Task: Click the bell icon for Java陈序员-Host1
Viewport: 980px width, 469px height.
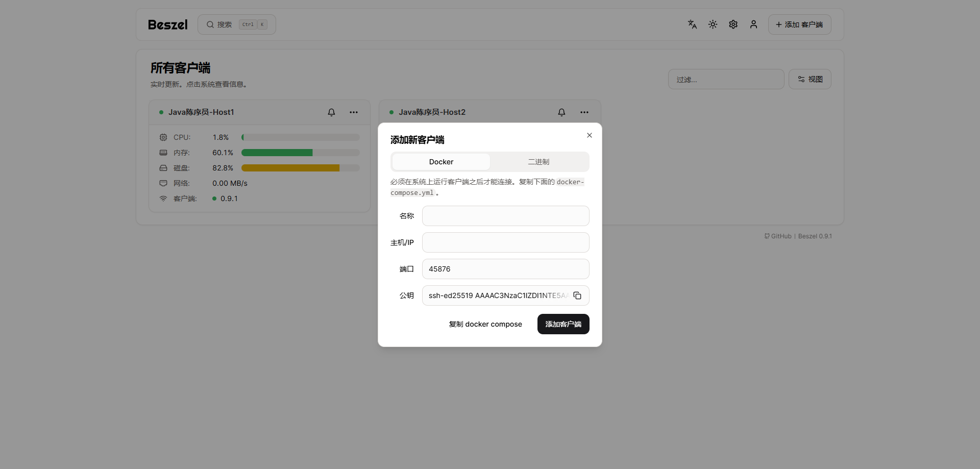Action: tap(331, 112)
